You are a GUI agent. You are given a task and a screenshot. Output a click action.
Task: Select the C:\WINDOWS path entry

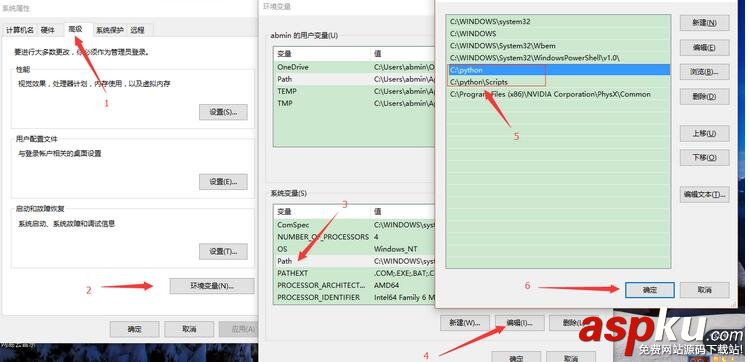(558, 34)
